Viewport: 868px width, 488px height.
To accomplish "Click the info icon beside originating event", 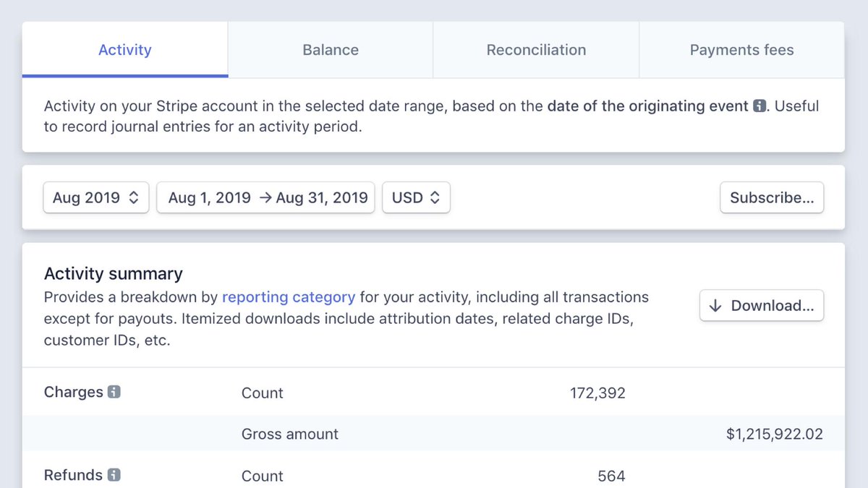I will tap(759, 106).
